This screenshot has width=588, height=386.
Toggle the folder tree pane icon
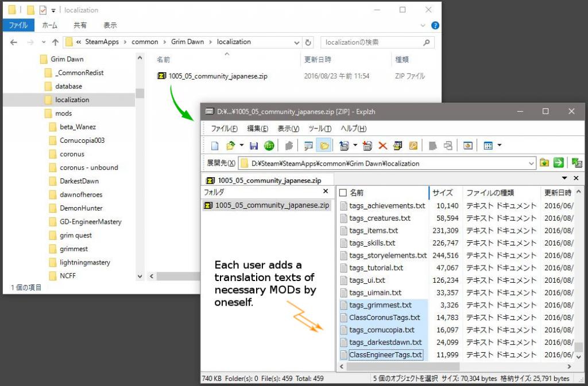point(324,146)
